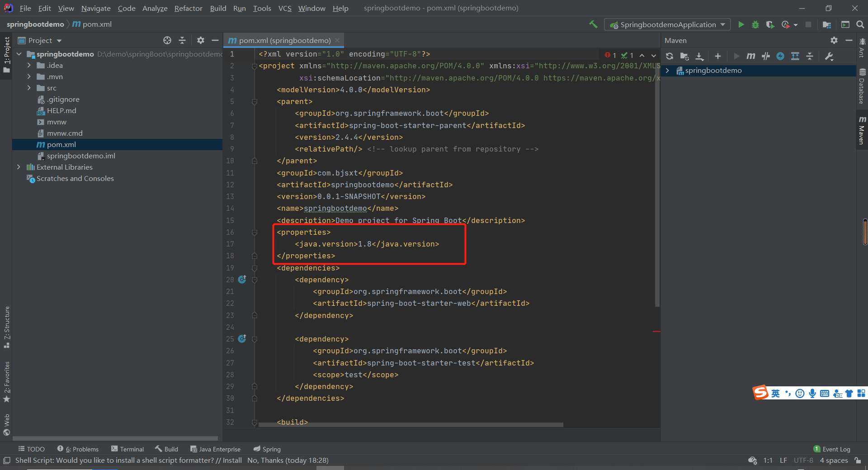Click the Search Everywhere magnifier icon
868x470 pixels.
(x=860, y=24)
